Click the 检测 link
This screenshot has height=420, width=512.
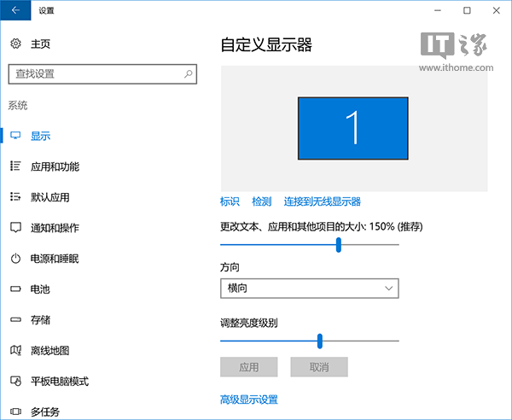262,201
